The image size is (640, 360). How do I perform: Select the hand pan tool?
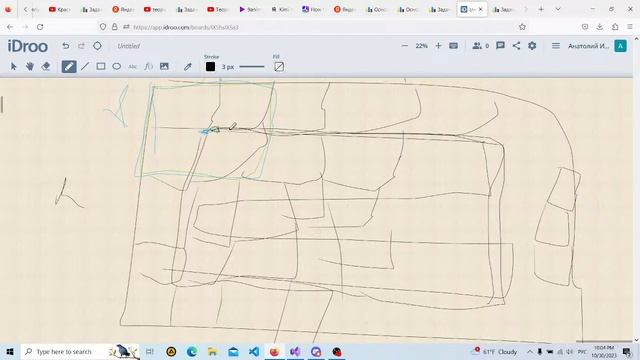point(29,66)
